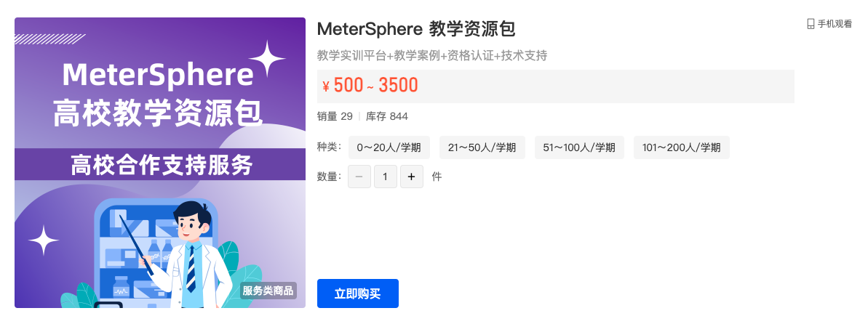Select the 101～200人/学期 option
The height and width of the screenshot is (324, 868).
click(682, 147)
